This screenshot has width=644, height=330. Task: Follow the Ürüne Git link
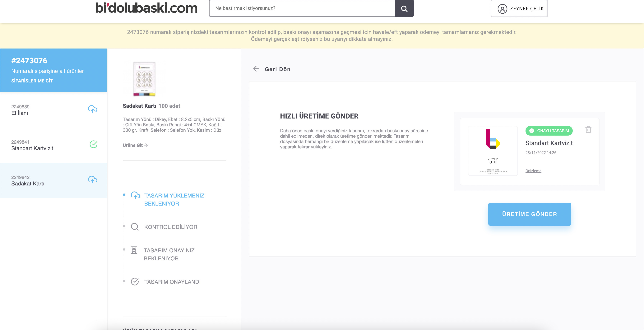point(135,145)
